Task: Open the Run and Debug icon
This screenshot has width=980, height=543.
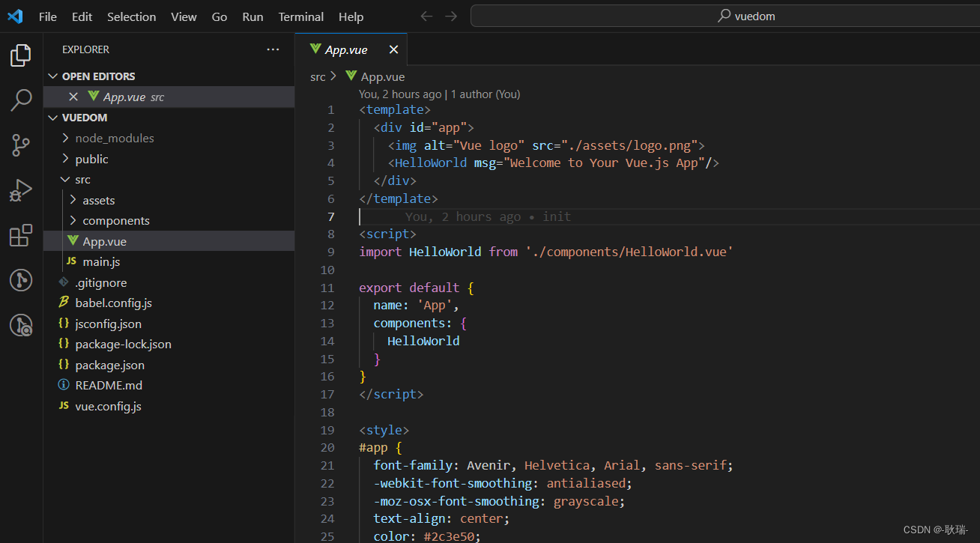Action: pos(20,189)
